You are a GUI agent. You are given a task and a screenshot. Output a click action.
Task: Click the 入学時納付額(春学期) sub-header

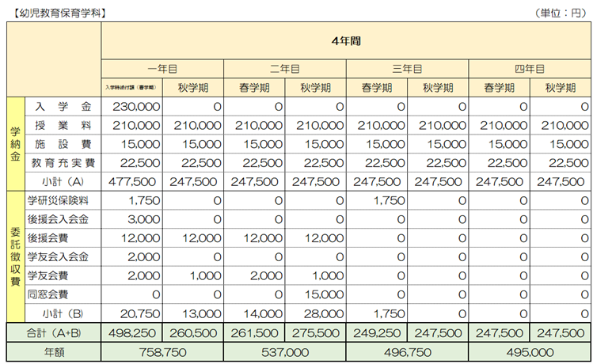[x=131, y=88]
